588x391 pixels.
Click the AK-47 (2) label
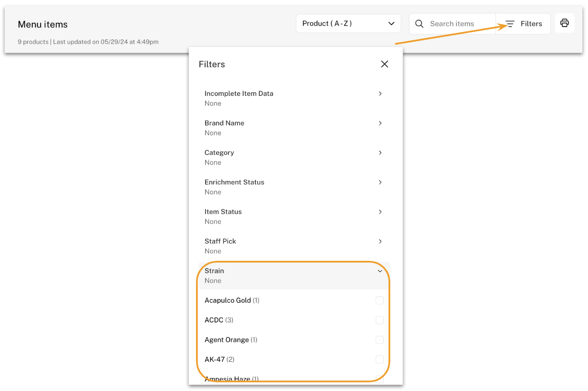coord(219,359)
